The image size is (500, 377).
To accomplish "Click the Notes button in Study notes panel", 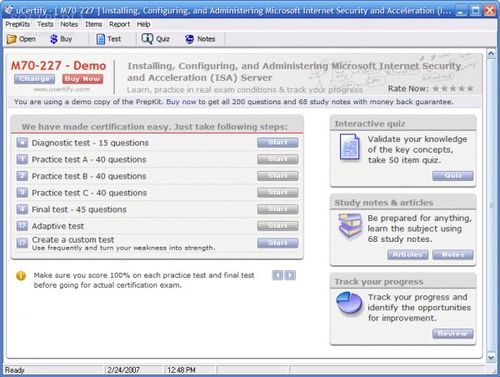I will [453, 255].
